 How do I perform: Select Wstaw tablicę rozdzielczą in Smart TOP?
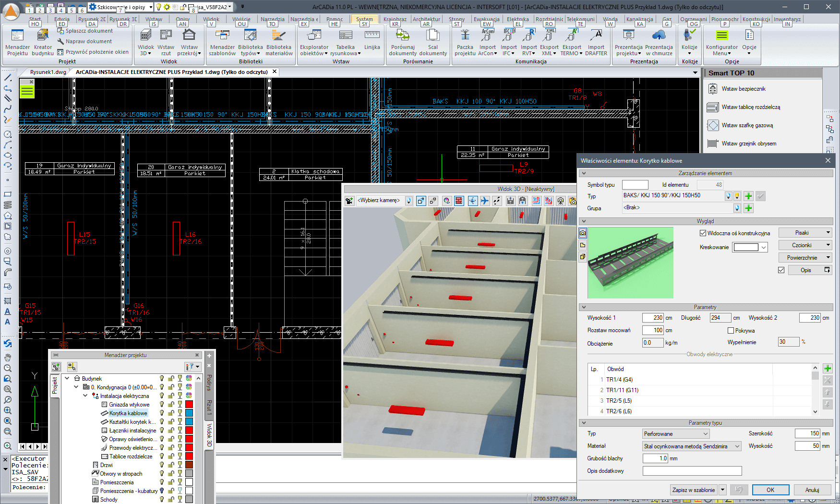(x=750, y=107)
